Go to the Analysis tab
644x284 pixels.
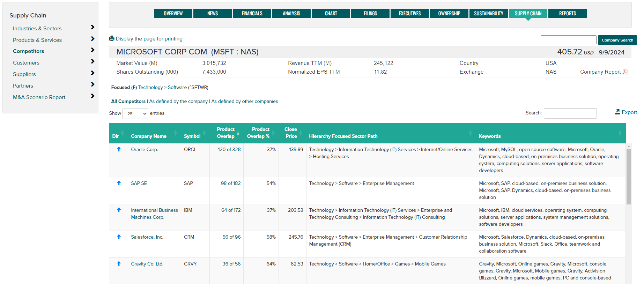click(x=291, y=13)
